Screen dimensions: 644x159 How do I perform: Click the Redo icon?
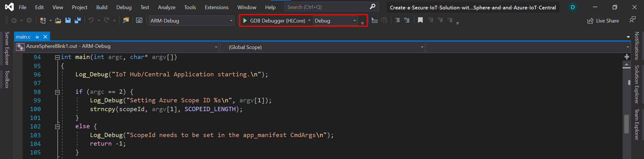tap(107, 20)
